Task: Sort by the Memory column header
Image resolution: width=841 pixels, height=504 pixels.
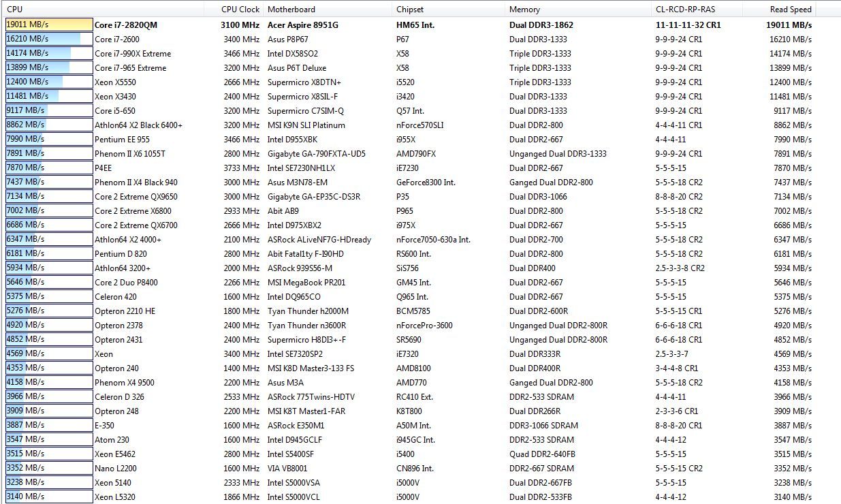Action: tap(577, 9)
